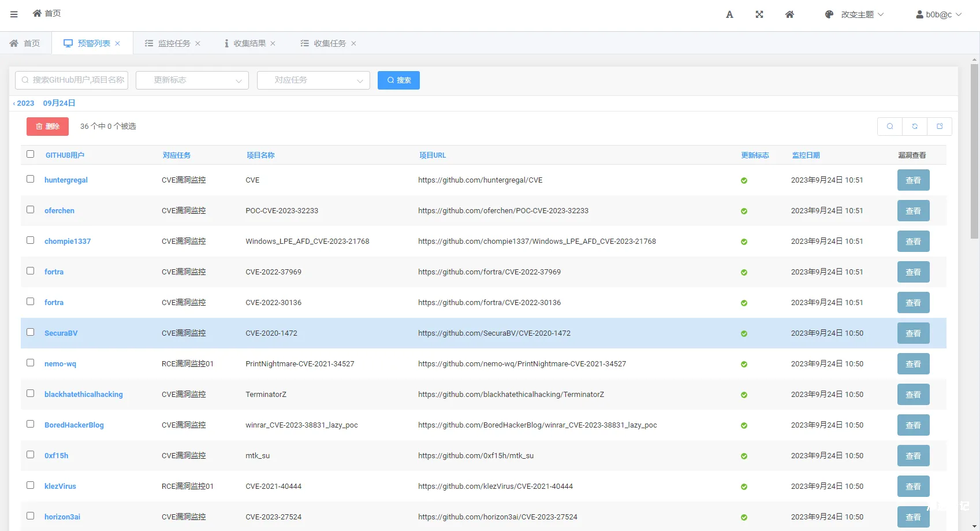The width and height of the screenshot is (980, 531).
Task: Enter fullscreen with the expand arrows icon
Action: click(759, 14)
